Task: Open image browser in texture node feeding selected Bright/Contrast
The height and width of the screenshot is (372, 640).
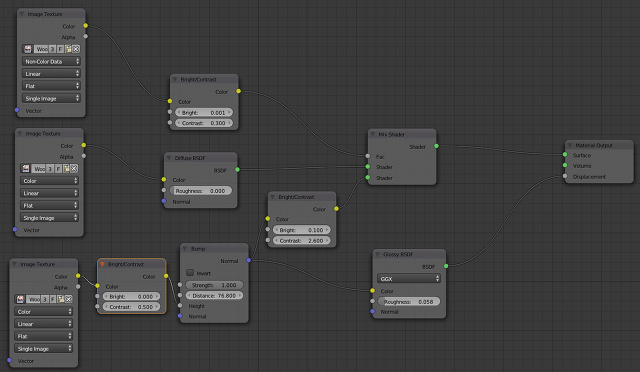Action: [x=20, y=299]
